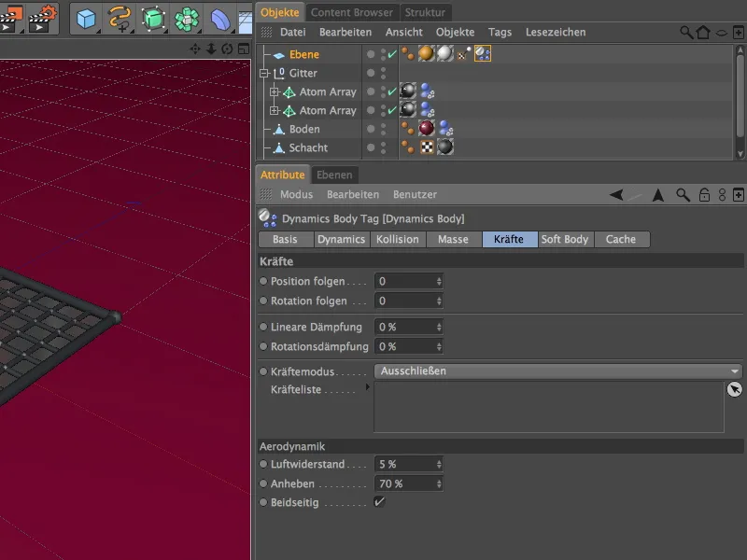
Task: Add a cube primitive object
Action: click(x=86, y=19)
